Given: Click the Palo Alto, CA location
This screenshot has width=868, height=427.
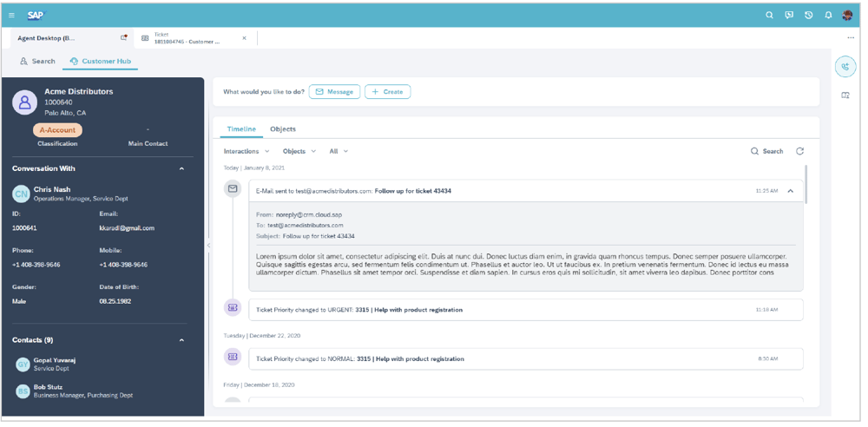Looking at the screenshot, I should [x=65, y=113].
